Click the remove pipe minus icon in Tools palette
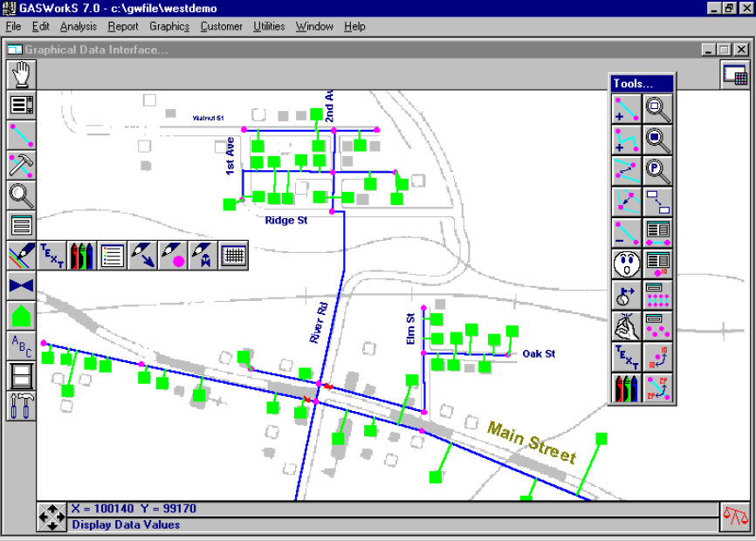The image size is (756, 541). [627, 232]
